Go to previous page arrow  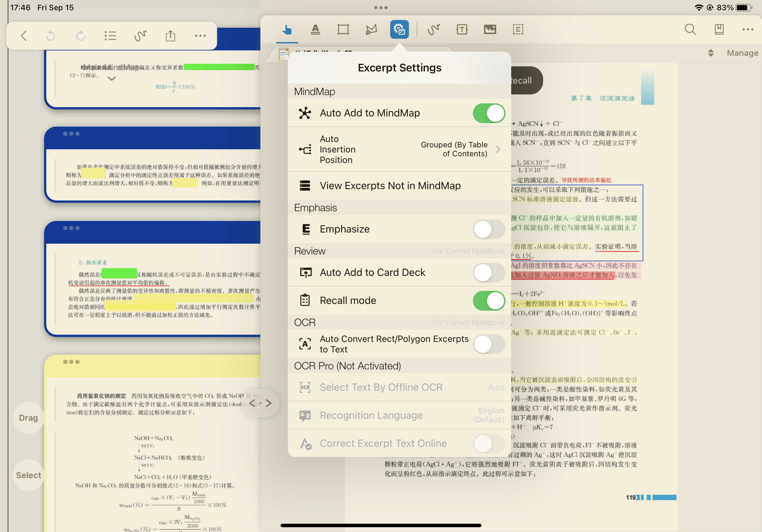252,403
